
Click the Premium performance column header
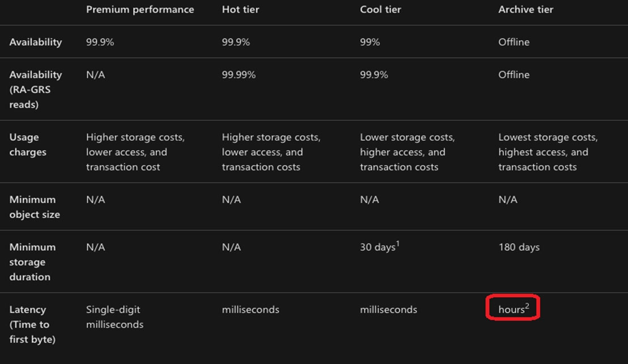pos(140,10)
